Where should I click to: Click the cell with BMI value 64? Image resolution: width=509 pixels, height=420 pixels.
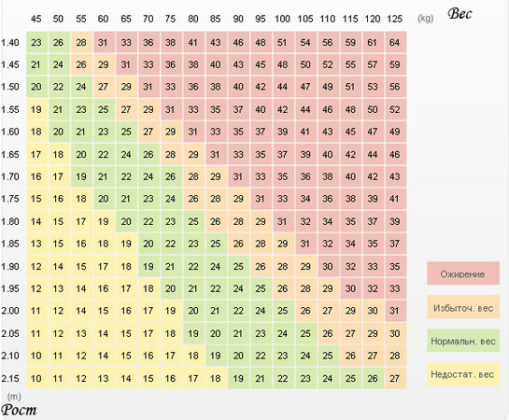pyautogui.click(x=396, y=42)
